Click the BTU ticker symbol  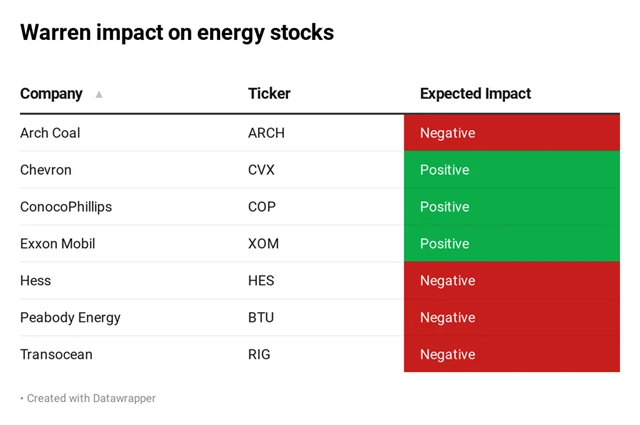[261, 318]
